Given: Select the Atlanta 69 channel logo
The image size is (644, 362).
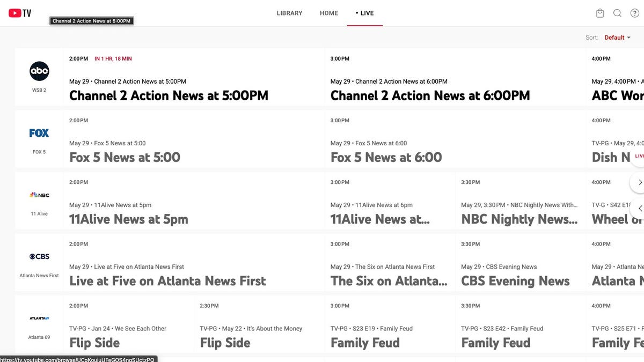Looking at the screenshot, I should (39, 319).
